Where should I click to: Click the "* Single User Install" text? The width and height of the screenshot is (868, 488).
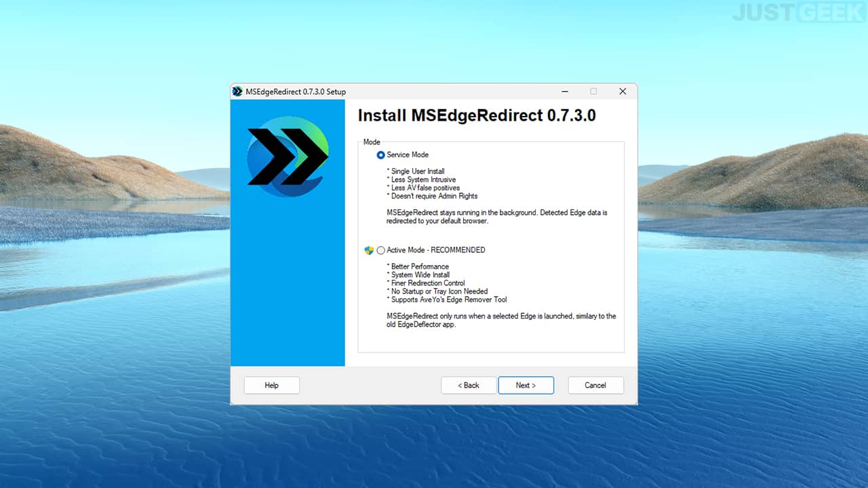click(416, 171)
